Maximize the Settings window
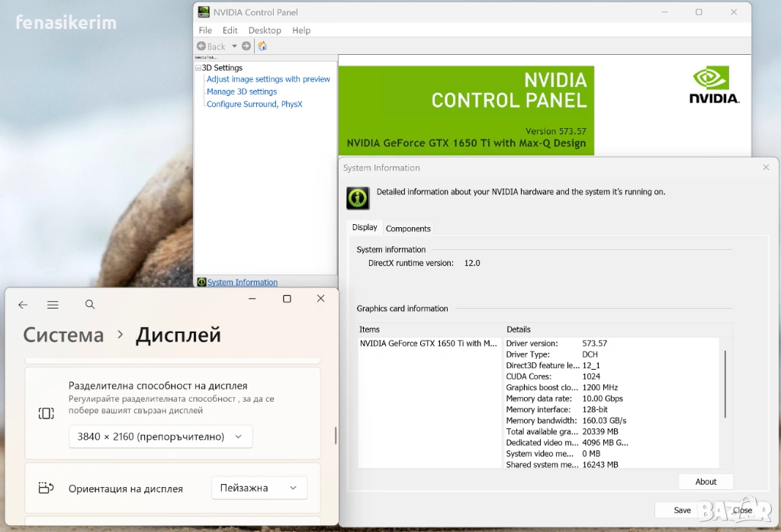Viewport: 781px width, 532px height. [287, 299]
